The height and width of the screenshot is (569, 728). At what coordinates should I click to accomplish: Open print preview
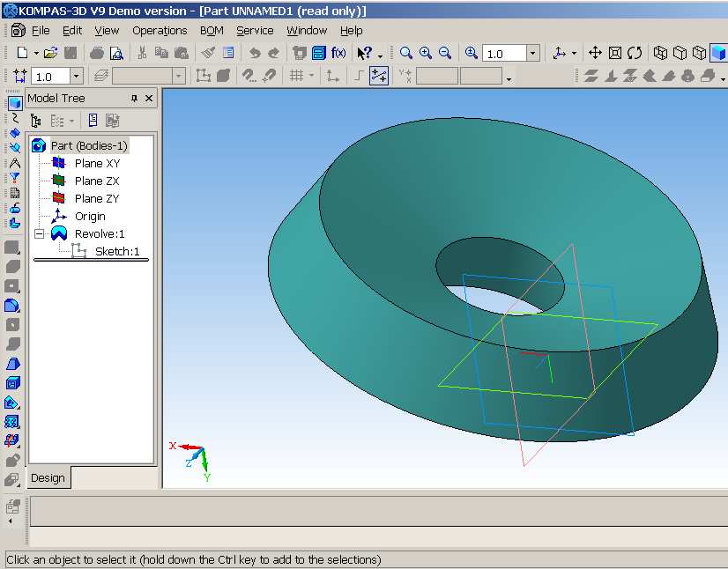coord(116,53)
